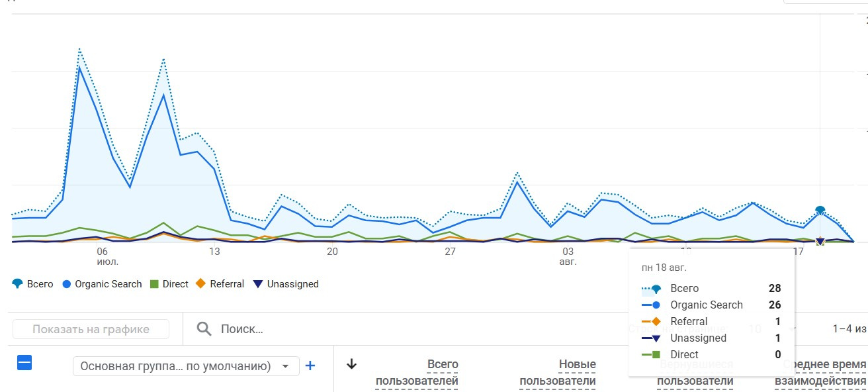The image size is (868, 392).
Task: Click the Среднее время взаимодействия column header
Action: (820, 372)
